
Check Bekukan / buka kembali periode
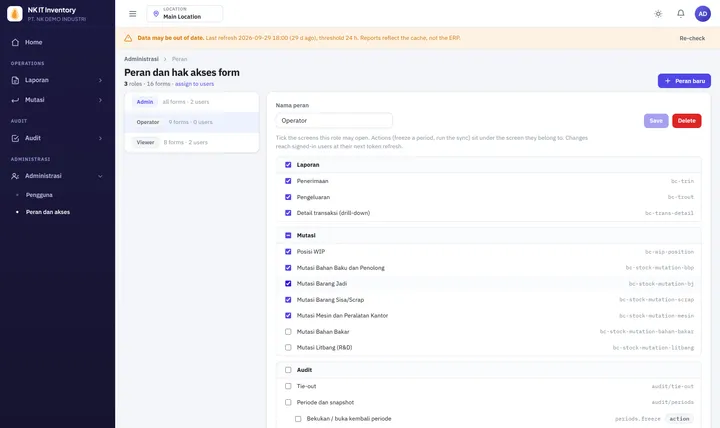tap(298, 419)
